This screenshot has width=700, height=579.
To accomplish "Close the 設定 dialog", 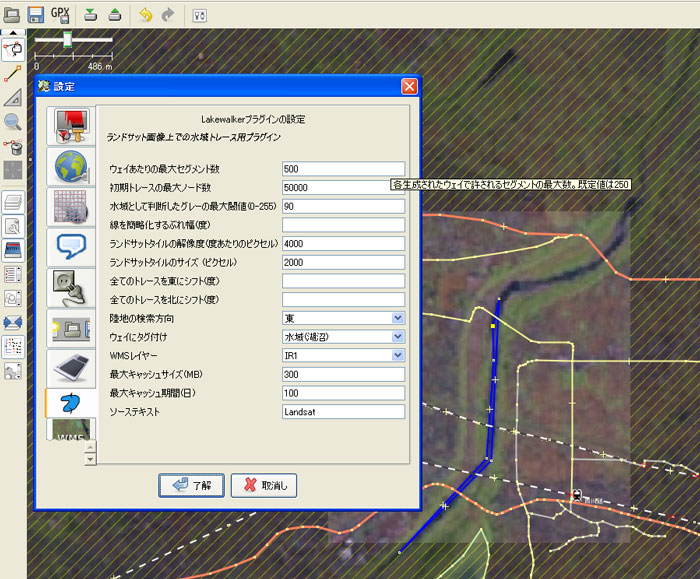I will [409, 86].
